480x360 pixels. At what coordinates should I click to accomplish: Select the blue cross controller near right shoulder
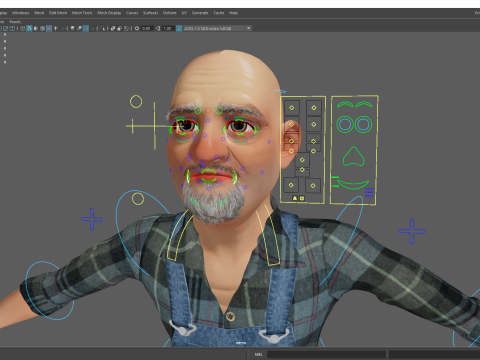point(412,231)
